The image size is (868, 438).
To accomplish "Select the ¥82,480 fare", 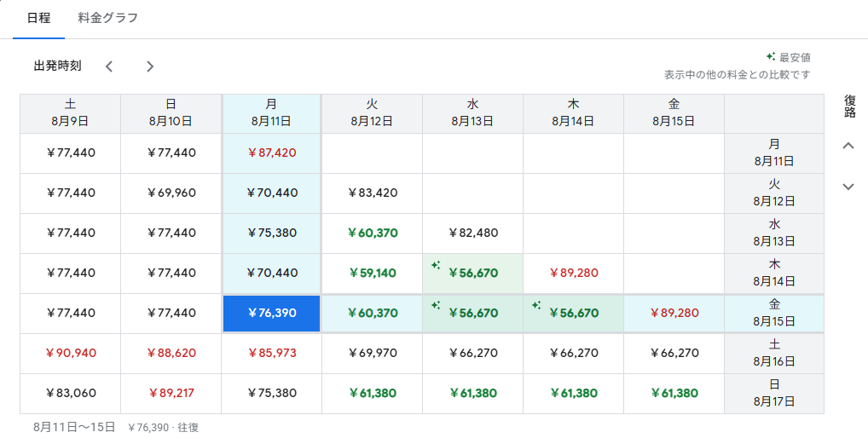I will [472, 233].
